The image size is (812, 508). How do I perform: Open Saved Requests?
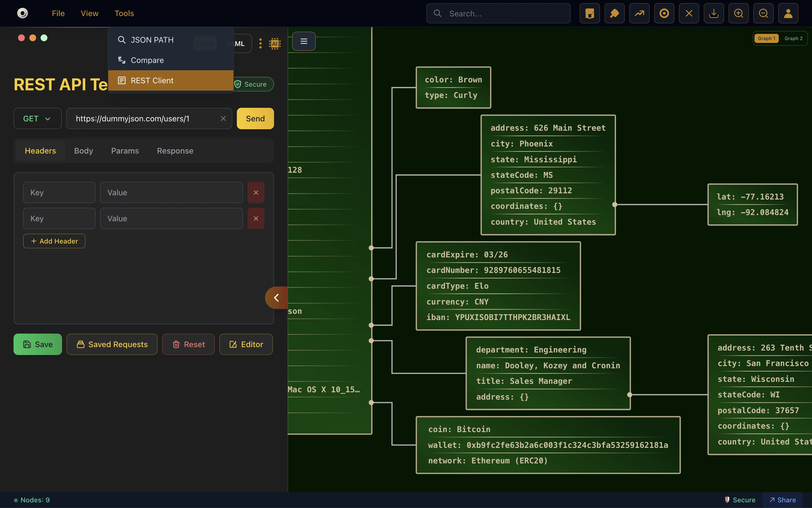click(x=112, y=344)
